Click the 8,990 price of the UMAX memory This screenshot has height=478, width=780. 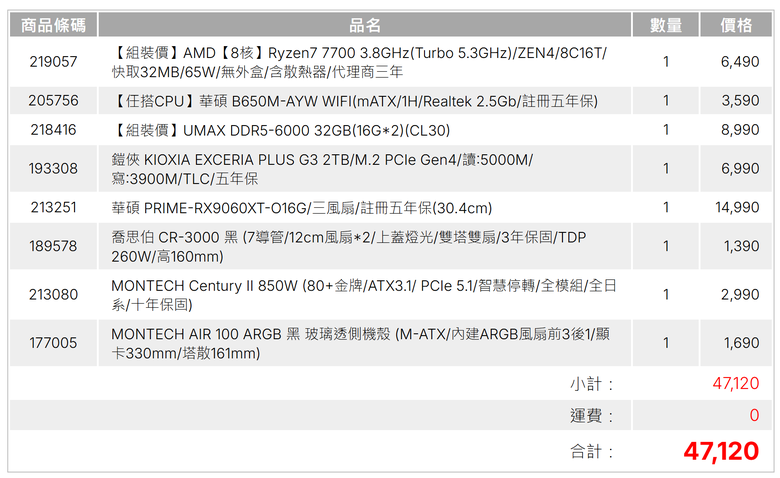pos(740,130)
